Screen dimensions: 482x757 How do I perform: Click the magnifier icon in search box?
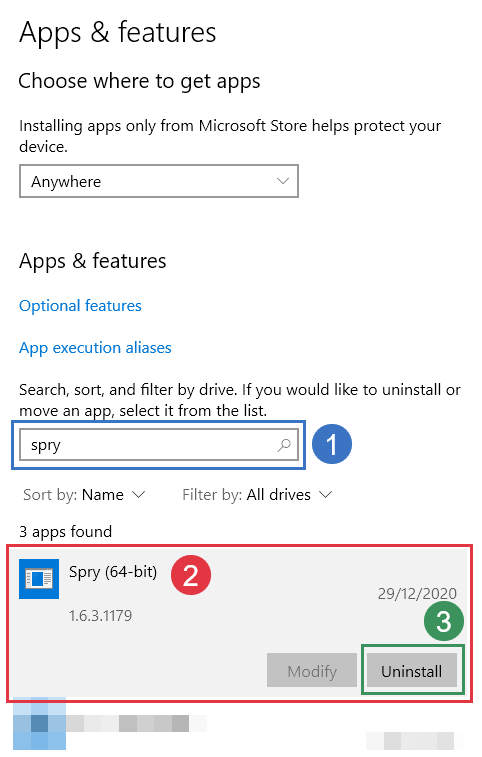[284, 445]
